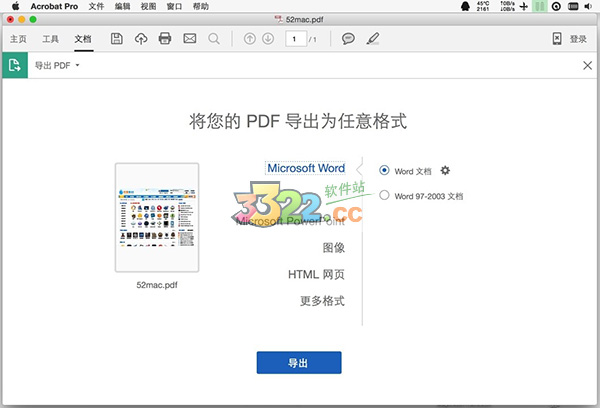Click the PDF icon in the title bar
The image size is (600, 408).
click(279, 19)
